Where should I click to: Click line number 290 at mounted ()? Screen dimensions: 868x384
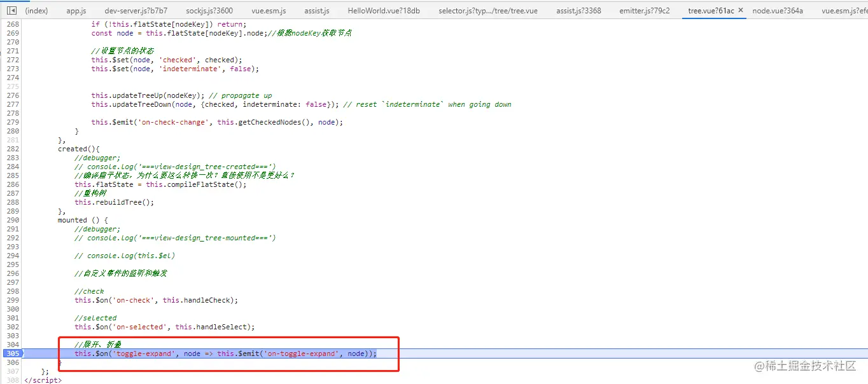(x=13, y=220)
